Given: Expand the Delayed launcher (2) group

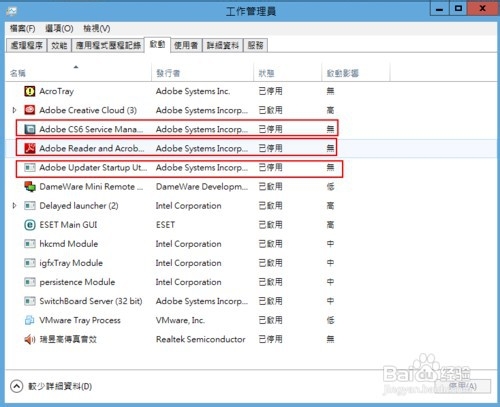Looking at the screenshot, I should pyautogui.click(x=14, y=206).
